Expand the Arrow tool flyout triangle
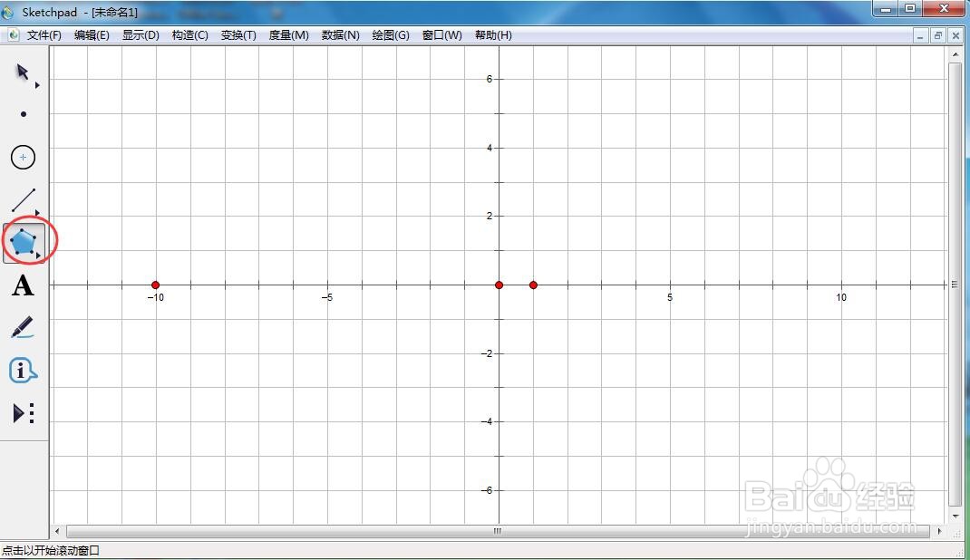 [x=37, y=85]
